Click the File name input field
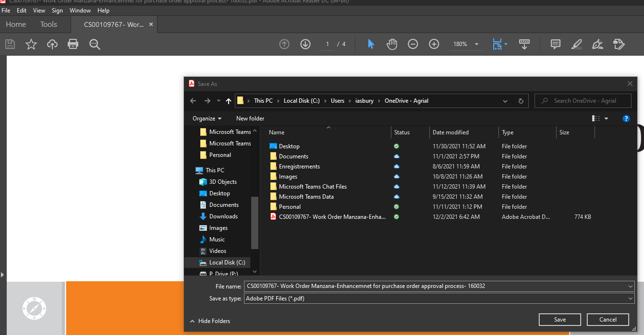Viewport: 644px width, 335px height. pos(439,286)
